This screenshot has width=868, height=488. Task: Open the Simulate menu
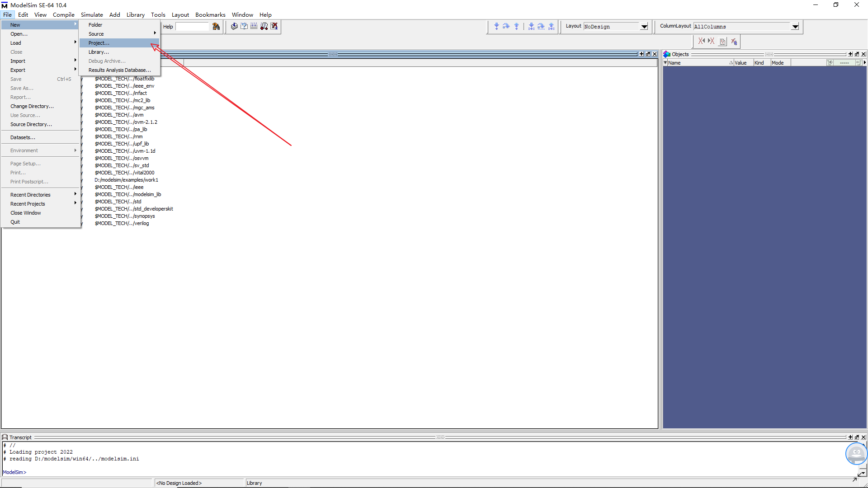pyautogui.click(x=92, y=15)
